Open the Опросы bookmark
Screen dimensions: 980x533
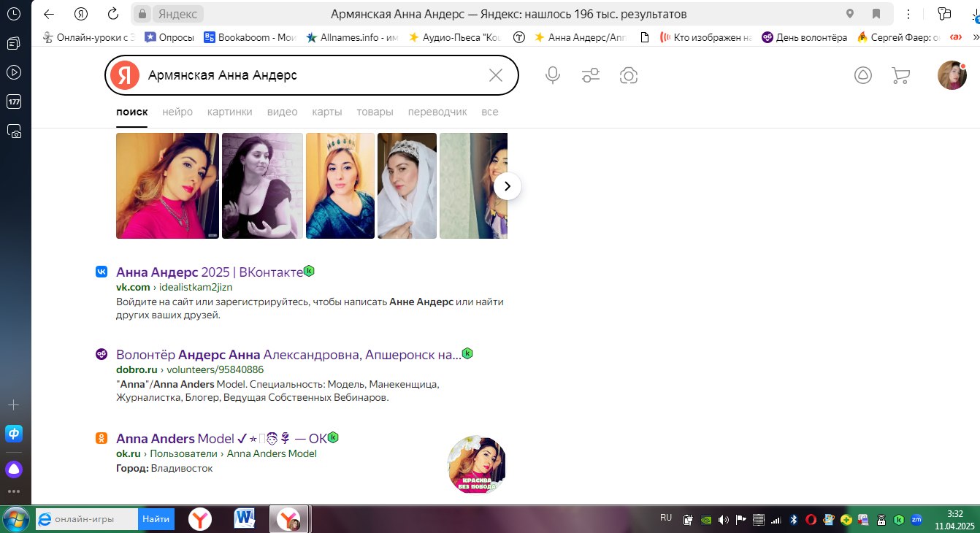(169, 37)
